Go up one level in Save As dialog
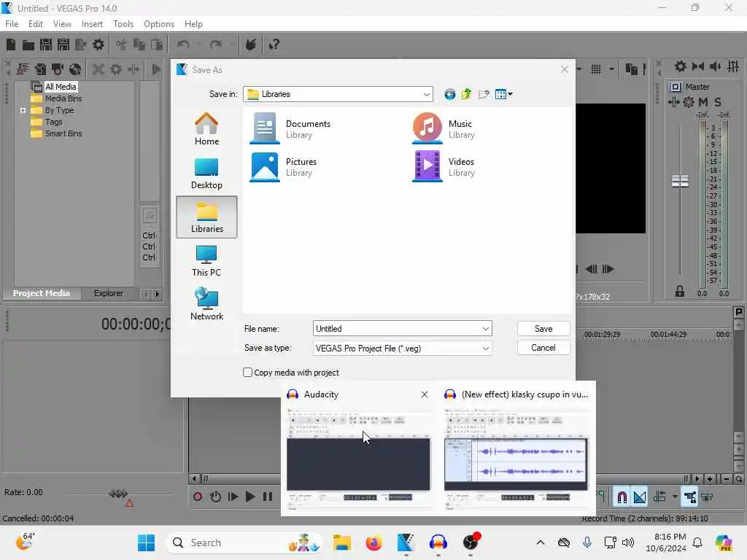747x560 pixels. pyautogui.click(x=466, y=94)
